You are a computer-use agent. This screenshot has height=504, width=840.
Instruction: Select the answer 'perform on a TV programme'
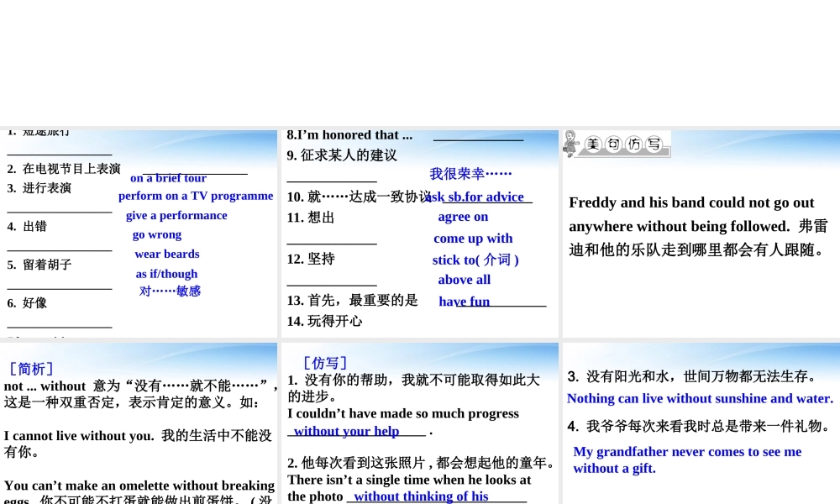pos(196,196)
